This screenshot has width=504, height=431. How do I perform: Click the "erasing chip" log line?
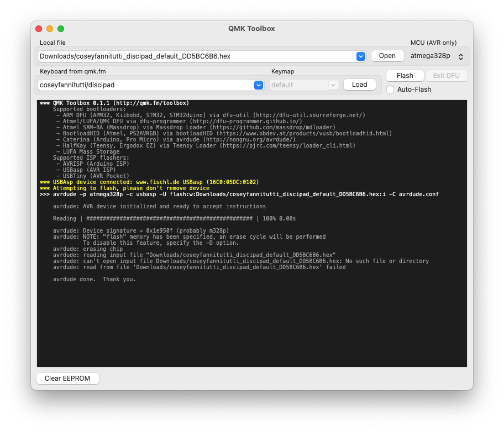click(x=88, y=249)
